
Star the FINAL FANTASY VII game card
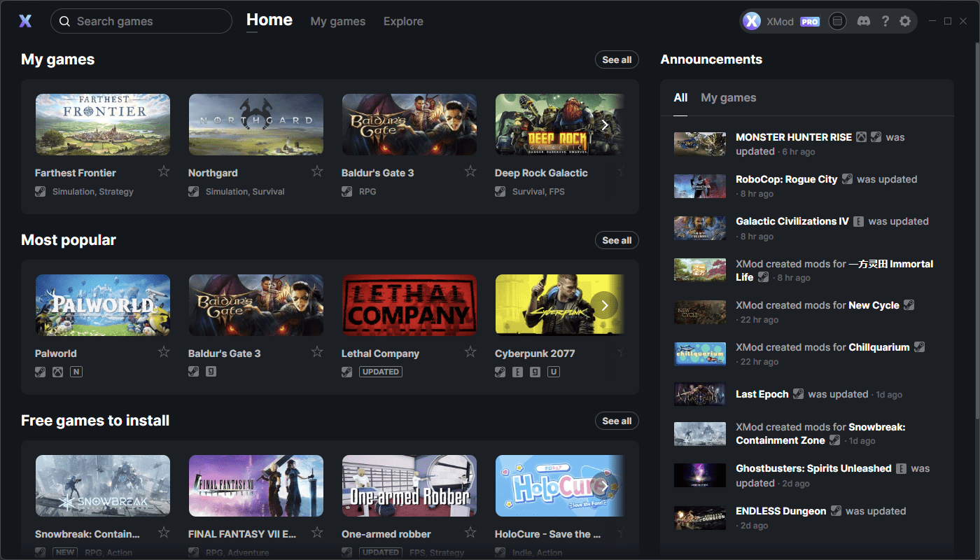[x=317, y=533]
